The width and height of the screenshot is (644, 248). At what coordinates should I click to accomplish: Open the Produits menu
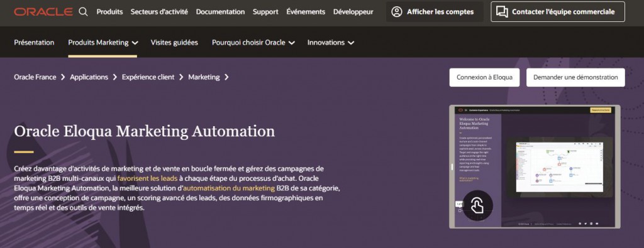coord(109,12)
